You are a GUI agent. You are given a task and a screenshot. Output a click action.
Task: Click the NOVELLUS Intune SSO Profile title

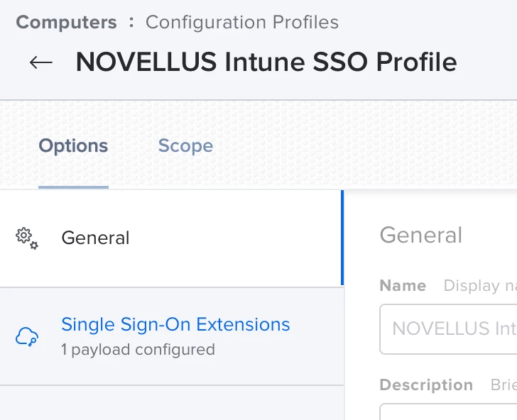coord(266,62)
